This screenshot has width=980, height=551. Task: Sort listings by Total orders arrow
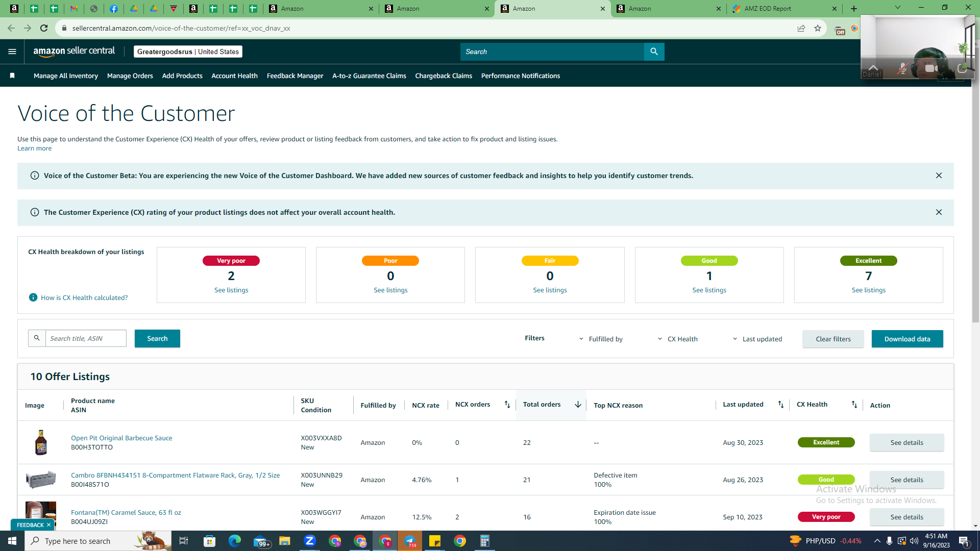578,405
